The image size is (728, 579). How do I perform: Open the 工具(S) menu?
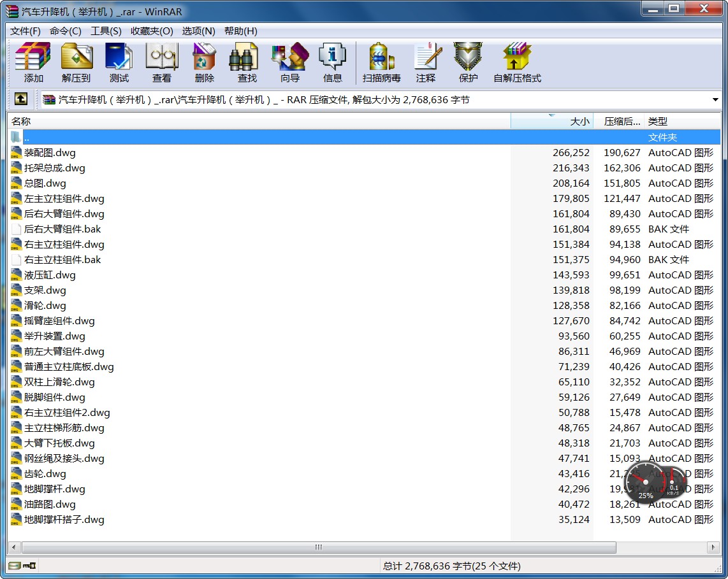tap(106, 31)
